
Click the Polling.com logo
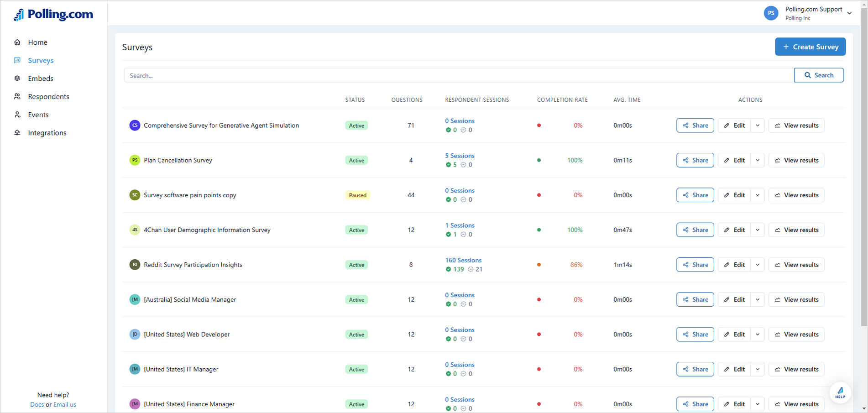click(53, 15)
